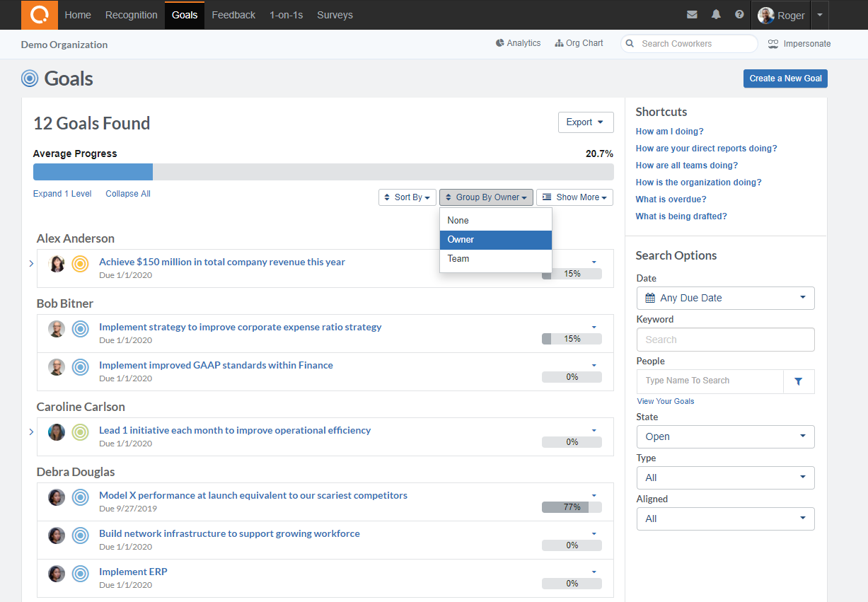Screen dimensions: 868x602
Task: Click Alex Anderson's avatar on revenue goal
Action: click(57, 264)
